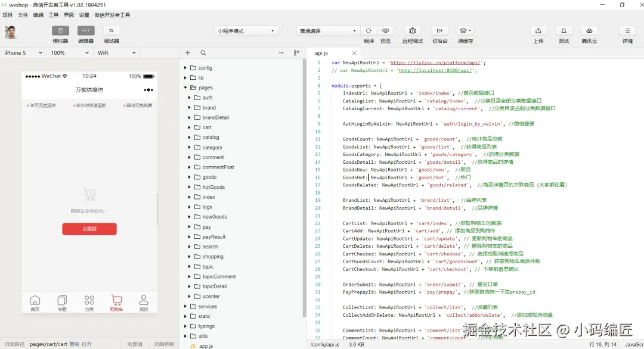Toggle the simulator panel button
644x349 pixels.
[60, 31]
